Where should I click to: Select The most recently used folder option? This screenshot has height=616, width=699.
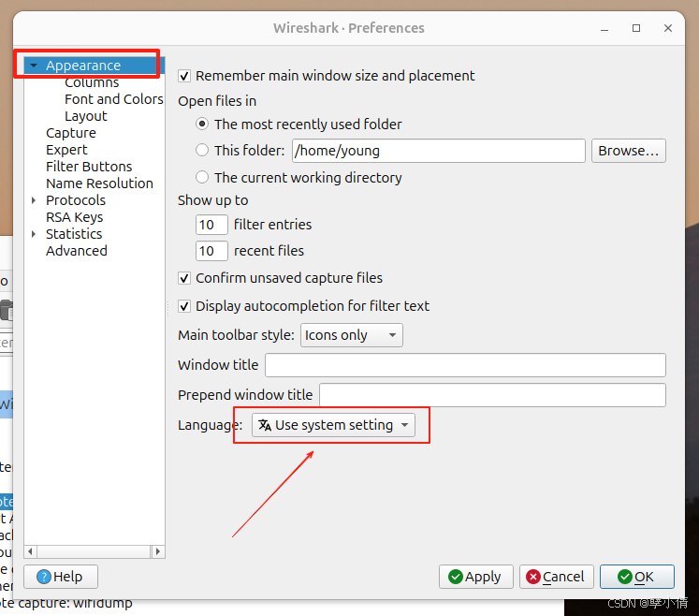[202, 124]
